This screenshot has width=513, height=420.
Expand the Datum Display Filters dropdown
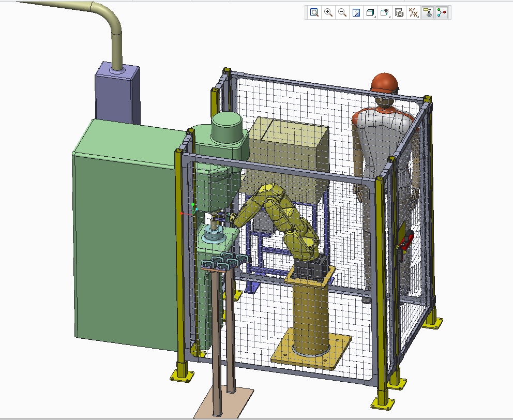[x=413, y=13]
